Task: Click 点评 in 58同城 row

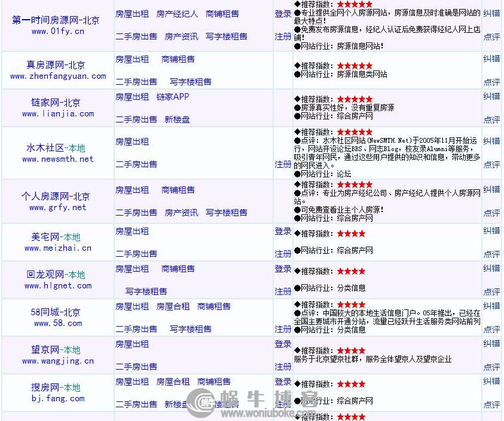Action: [492, 330]
